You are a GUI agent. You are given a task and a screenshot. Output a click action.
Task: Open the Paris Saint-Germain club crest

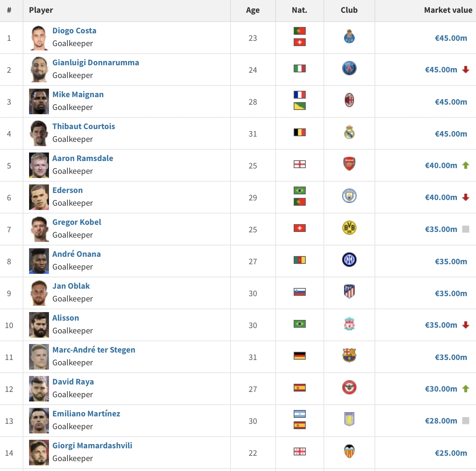point(349,68)
